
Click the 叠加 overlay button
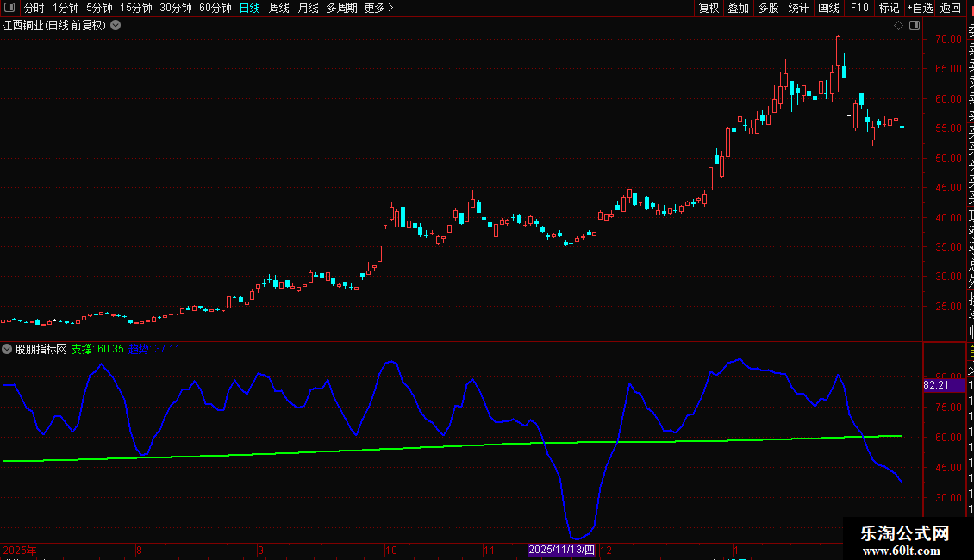click(x=739, y=8)
